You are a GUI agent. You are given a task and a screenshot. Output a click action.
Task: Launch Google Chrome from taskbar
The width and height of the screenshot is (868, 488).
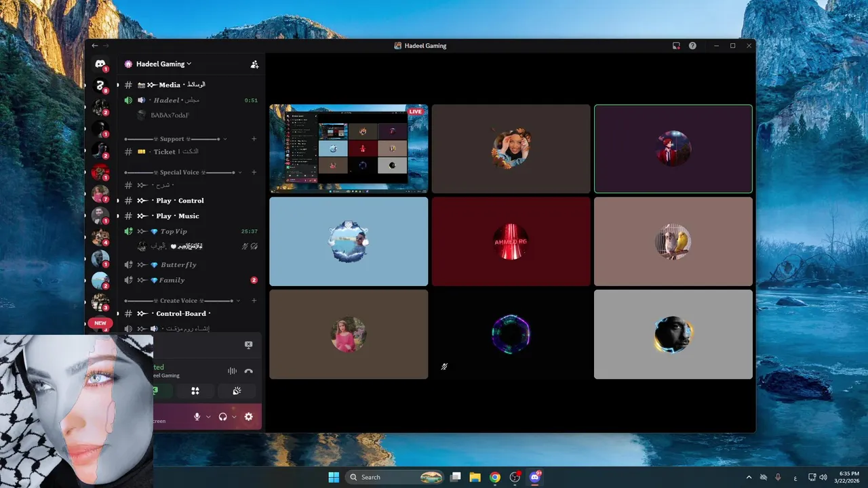pyautogui.click(x=495, y=477)
